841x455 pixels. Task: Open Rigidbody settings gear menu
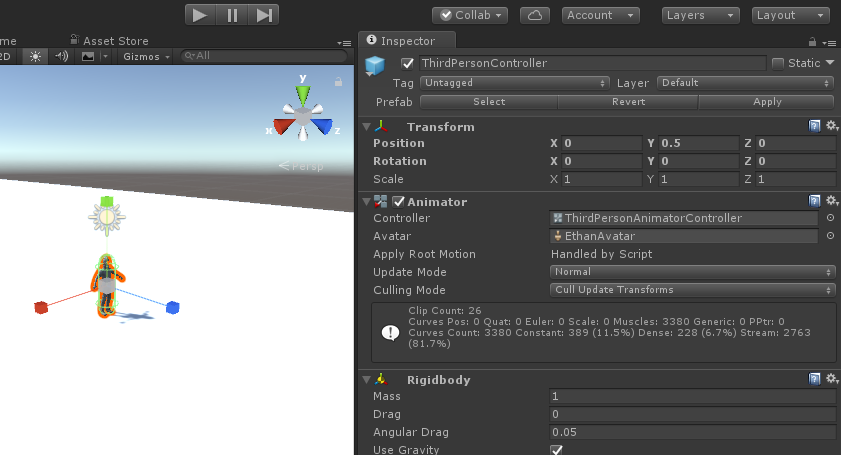[831, 379]
